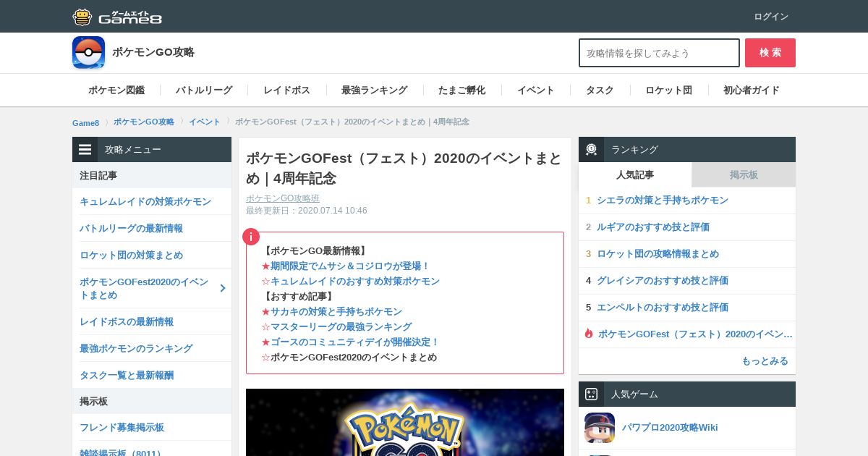The width and height of the screenshot is (868, 456).
Task: Open たまご孵化 nav menu
Action: coord(462,90)
